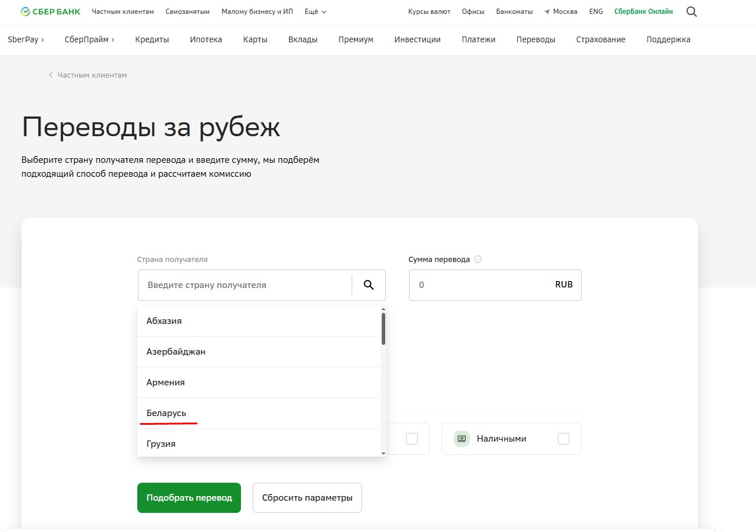Image resolution: width=756 pixels, height=532 pixels.
Task: Open the Вклады section
Action: tap(303, 39)
